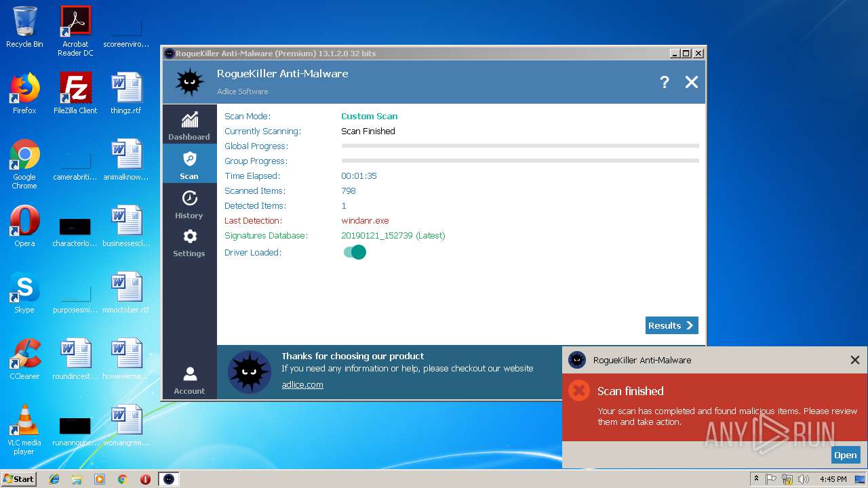
Task: Click the Scan finished error icon
Action: pyautogui.click(x=578, y=390)
